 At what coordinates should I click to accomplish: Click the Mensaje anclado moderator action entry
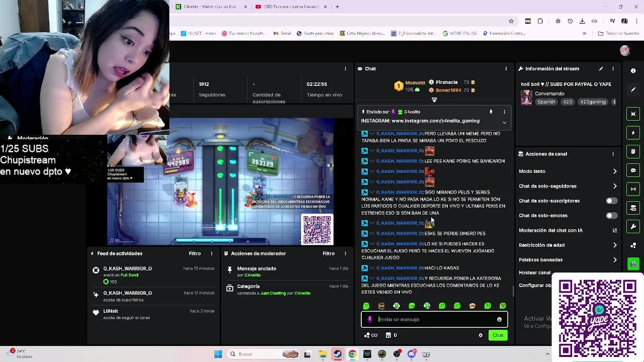click(287, 271)
